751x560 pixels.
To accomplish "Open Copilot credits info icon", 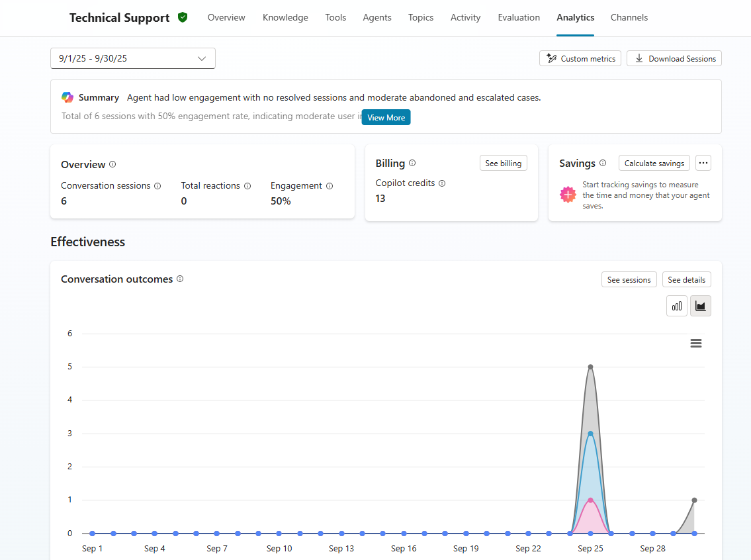I will [442, 183].
